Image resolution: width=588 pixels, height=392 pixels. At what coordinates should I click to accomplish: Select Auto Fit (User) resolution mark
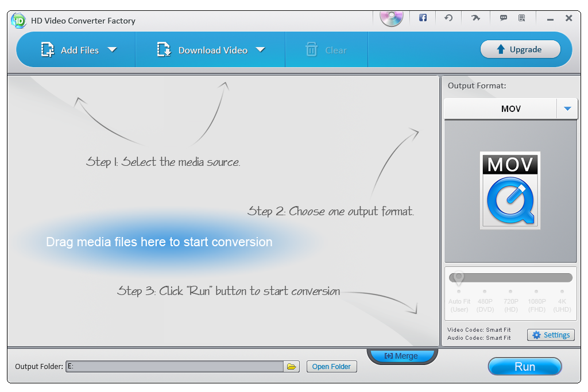pyautogui.click(x=459, y=302)
